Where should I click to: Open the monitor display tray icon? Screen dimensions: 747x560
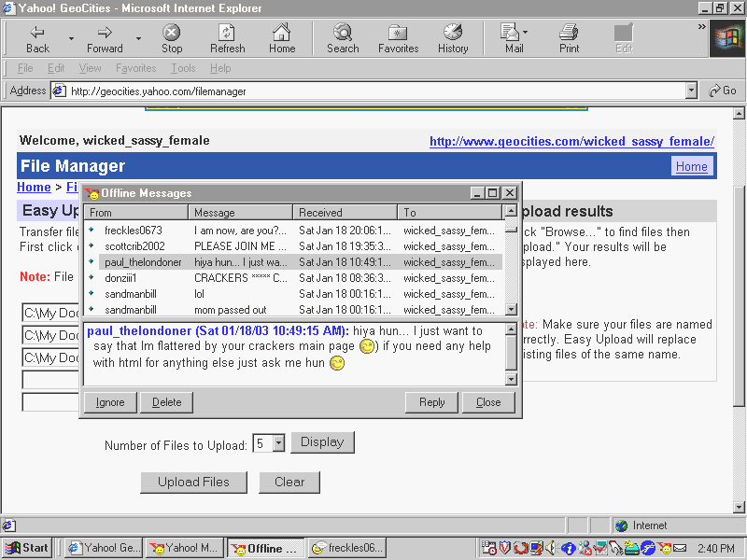(x=536, y=548)
